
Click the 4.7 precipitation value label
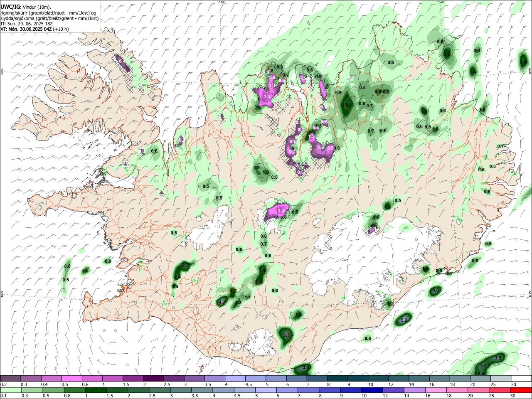(222, 302)
